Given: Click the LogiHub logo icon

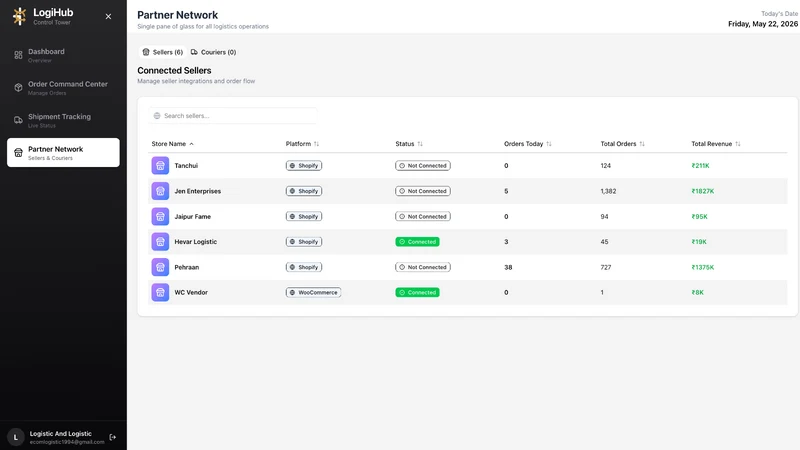Looking at the screenshot, I should click(19, 16).
